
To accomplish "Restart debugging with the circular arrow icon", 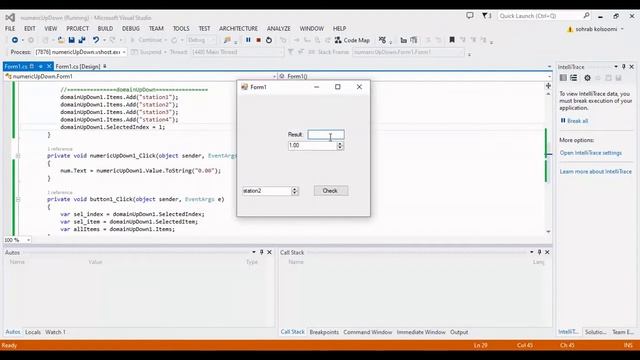I will coord(269,40).
